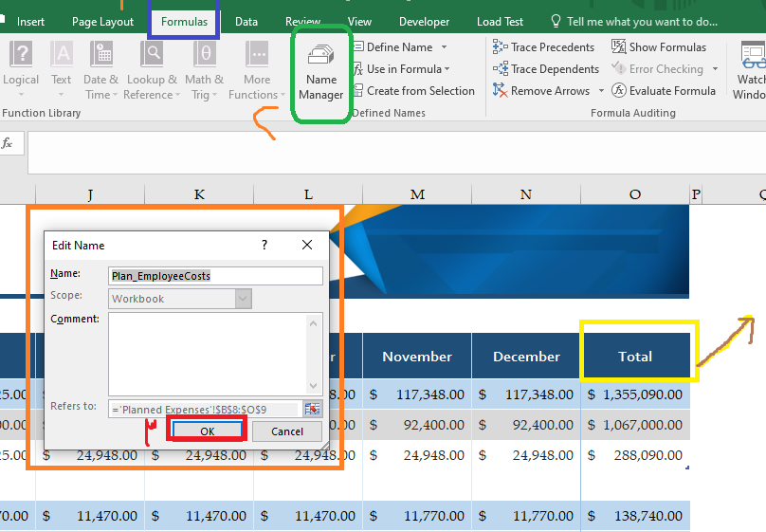The image size is (766, 532).
Task: Select column J header
Action: point(90,194)
